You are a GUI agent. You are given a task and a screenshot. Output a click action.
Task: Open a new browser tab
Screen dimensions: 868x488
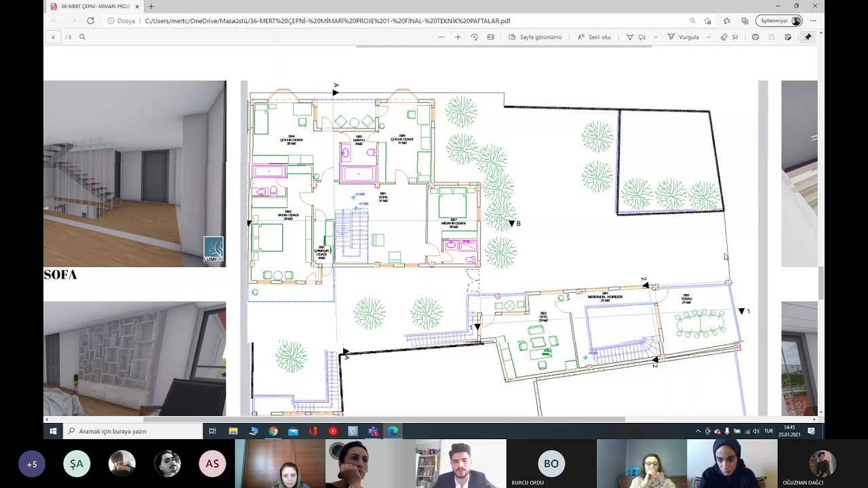pos(151,6)
